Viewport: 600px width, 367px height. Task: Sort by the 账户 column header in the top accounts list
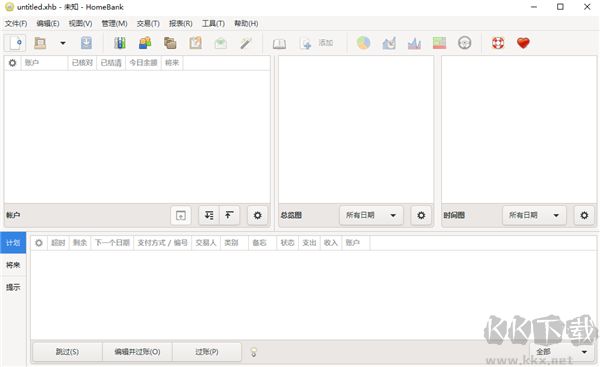[44, 63]
